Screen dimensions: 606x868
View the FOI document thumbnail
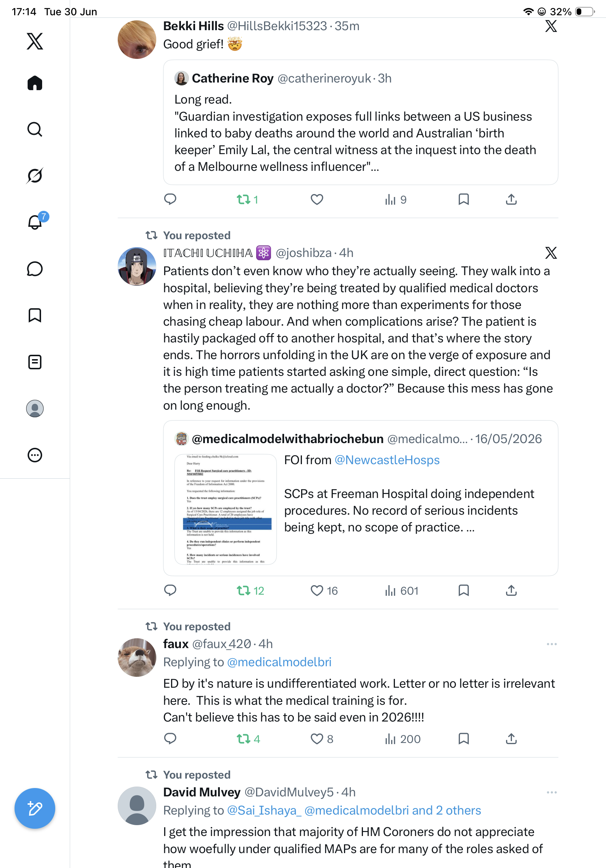point(226,509)
